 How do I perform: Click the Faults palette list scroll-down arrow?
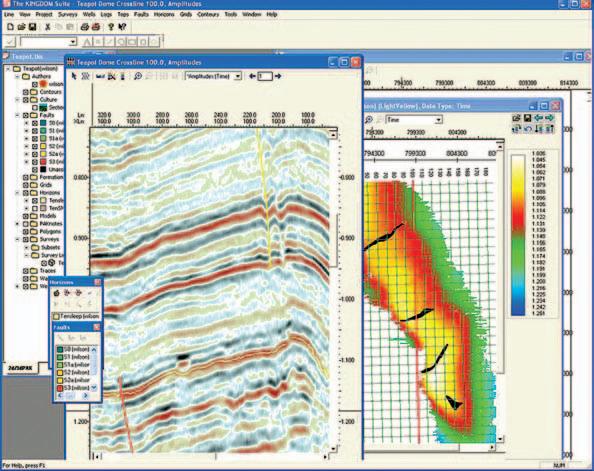click(x=94, y=388)
